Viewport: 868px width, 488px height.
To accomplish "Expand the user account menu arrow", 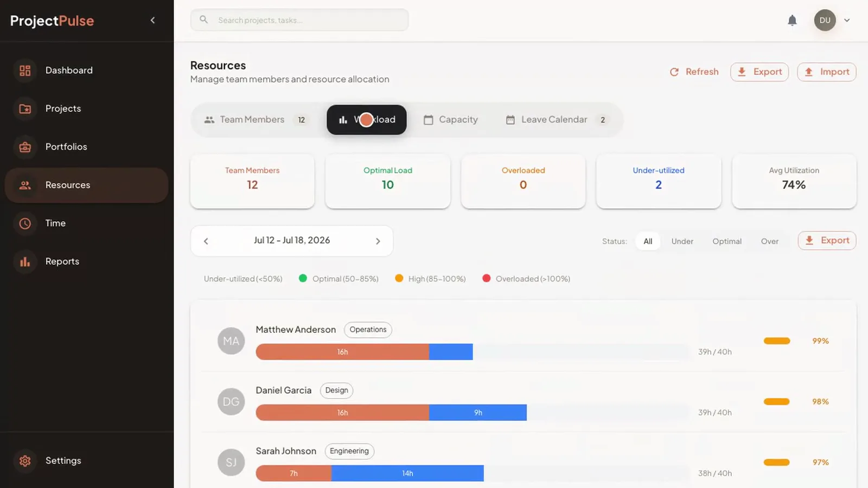I will coord(847,21).
